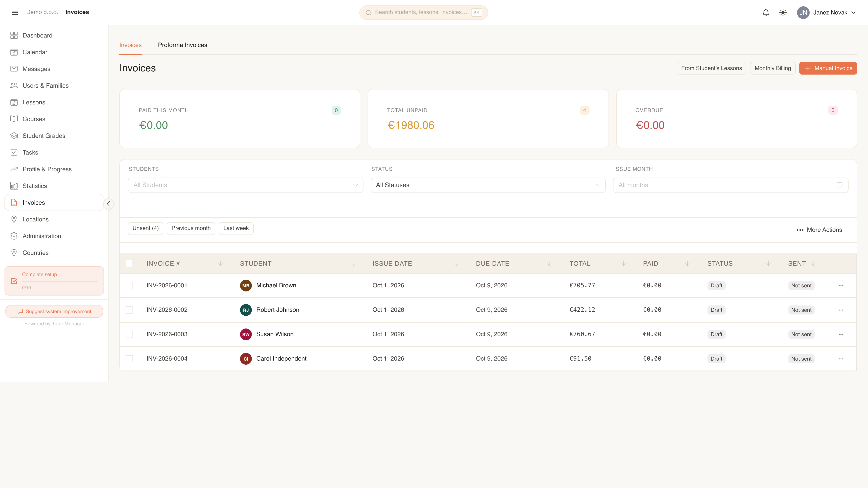Click the search students, lessons, invoices field
868x488 pixels.
[424, 12]
